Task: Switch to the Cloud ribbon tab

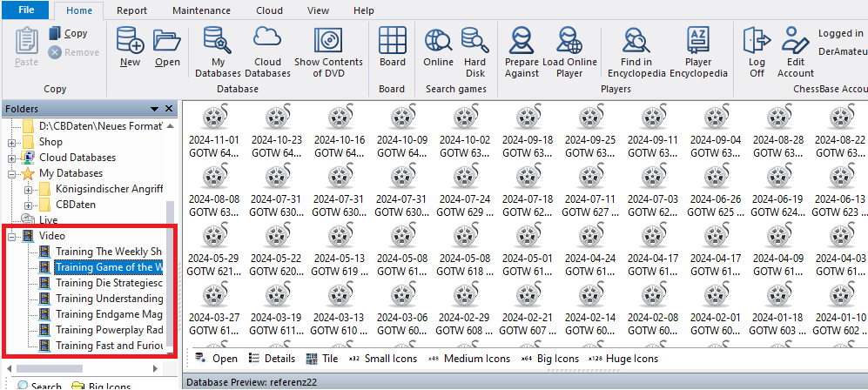Action: 270,10
